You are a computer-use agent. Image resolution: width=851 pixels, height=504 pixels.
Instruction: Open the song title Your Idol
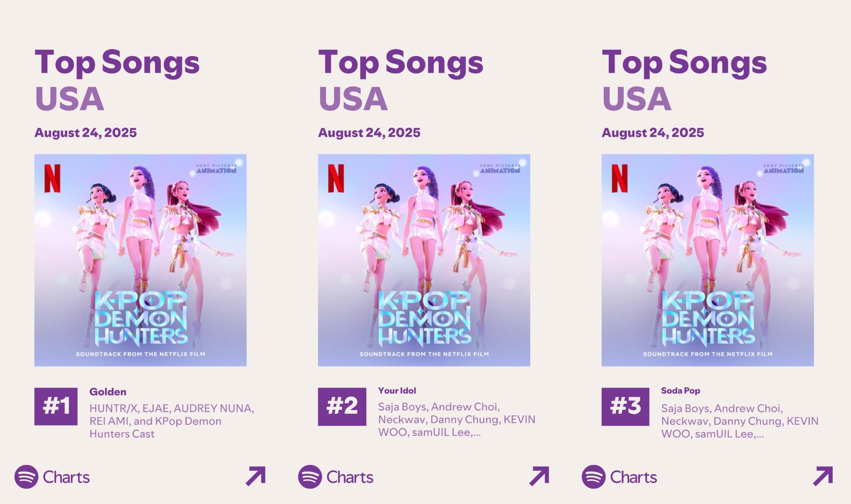[x=397, y=391]
